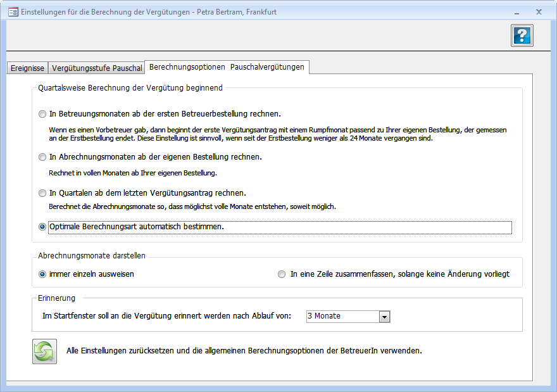Select 'In Betreuungsmonaten ab der ersten Betreuerbestellung' option
The height and width of the screenshot is (392, 557).
tap(42, 114)
